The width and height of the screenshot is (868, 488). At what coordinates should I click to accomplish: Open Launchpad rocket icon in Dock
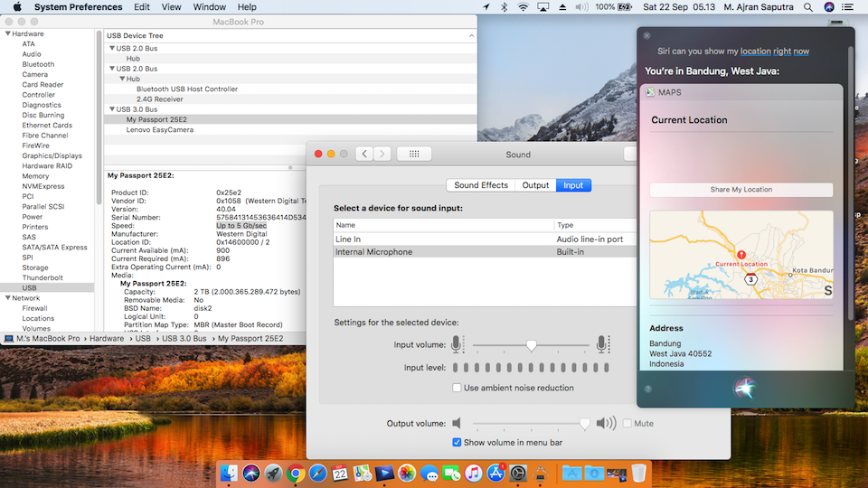(273, 474)
